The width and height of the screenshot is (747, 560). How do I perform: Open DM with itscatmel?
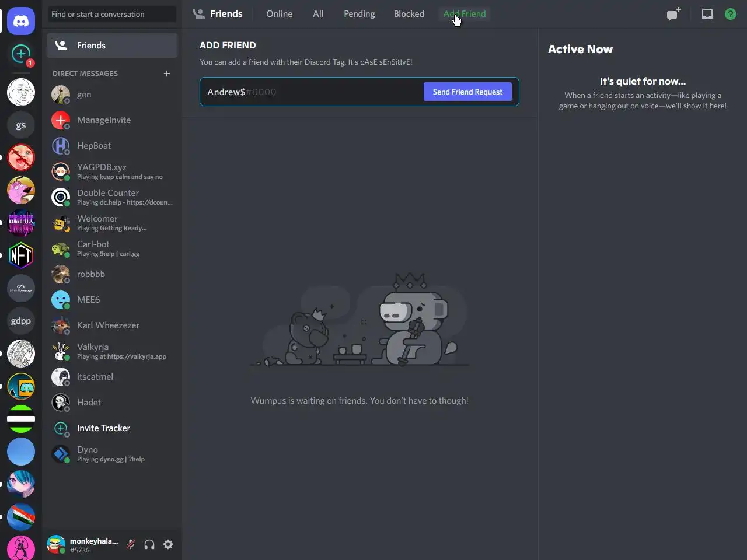(x=112, y=377)
